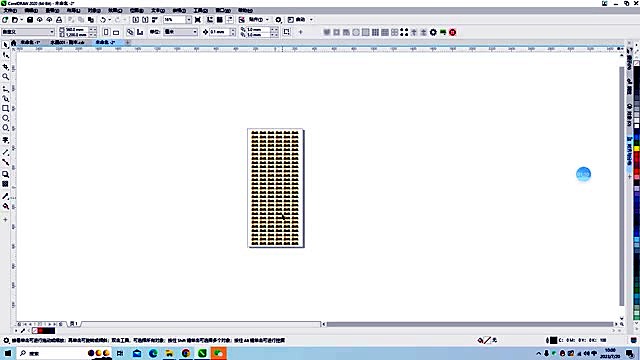Click the quick customize plus at the toolbox bottom
This screenshot has height=360, width=640.
pyautogui.click(x=5, y=220)
